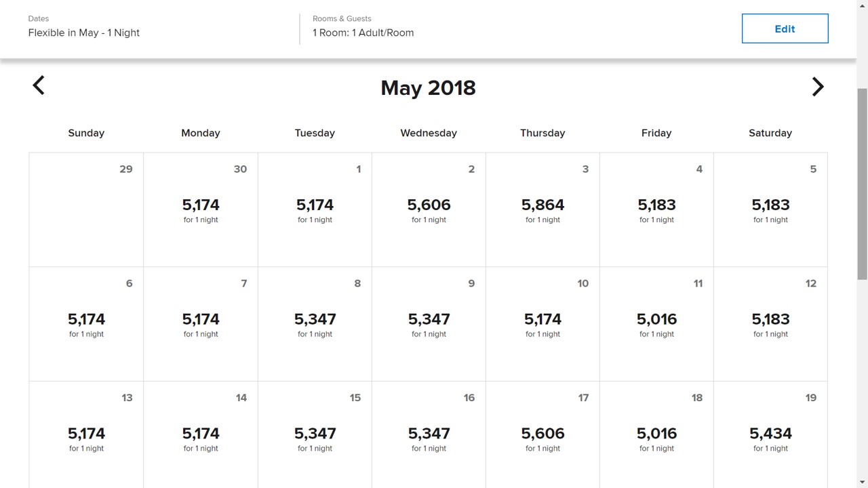Click the Edit button
This screenshot has width=868, height=488.
click(785, 28)
